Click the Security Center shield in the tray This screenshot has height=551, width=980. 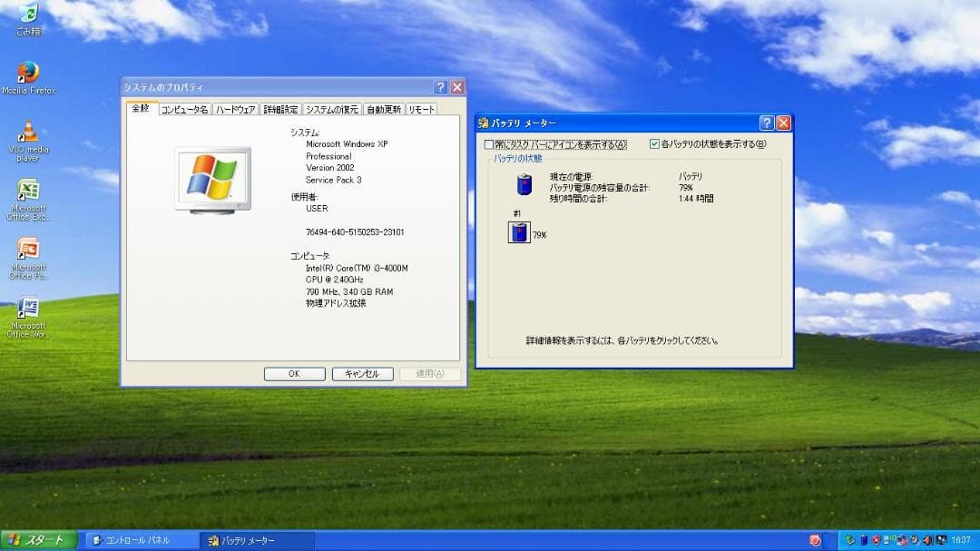[877, 539]
